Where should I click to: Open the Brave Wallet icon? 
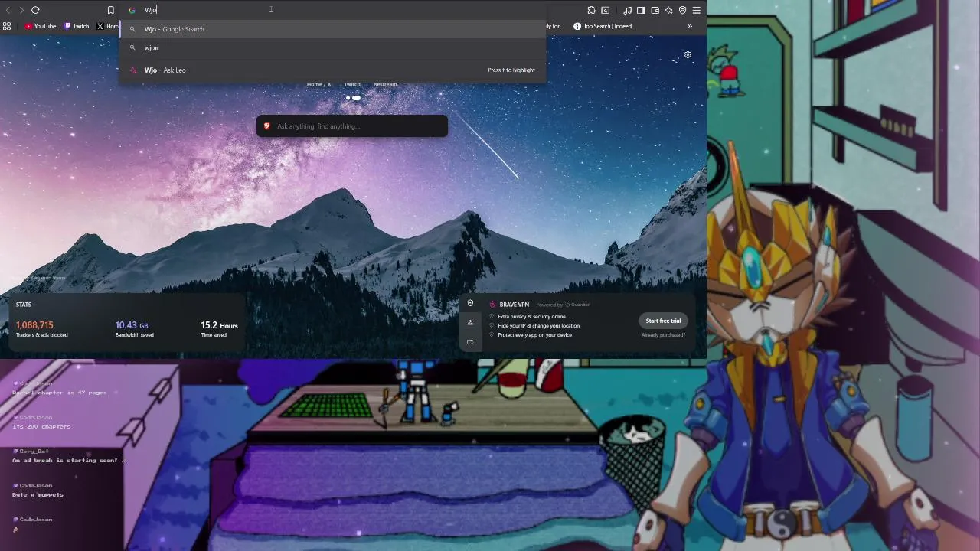655,10
